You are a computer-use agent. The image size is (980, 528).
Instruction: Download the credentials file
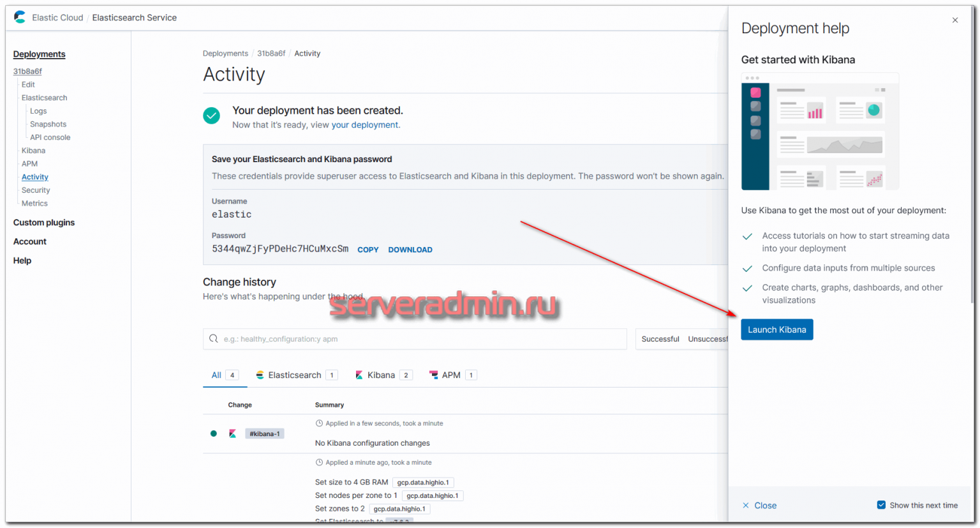click(x=410, y=250)
